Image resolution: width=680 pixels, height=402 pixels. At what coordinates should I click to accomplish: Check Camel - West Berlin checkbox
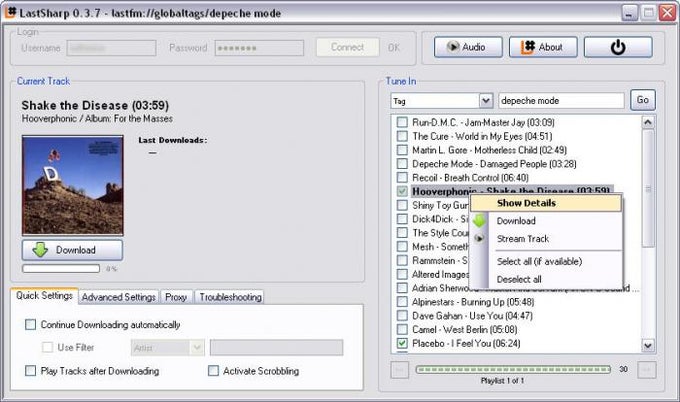click(x=402, y=330)
